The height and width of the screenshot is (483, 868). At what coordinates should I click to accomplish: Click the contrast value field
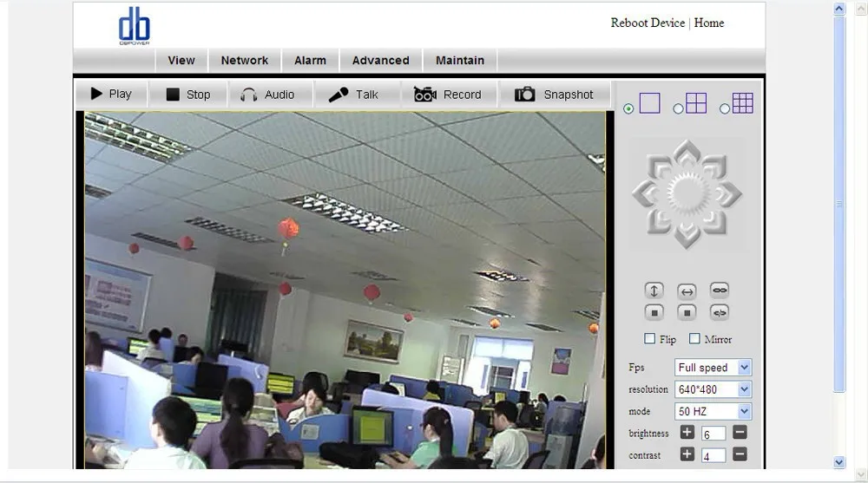point(713,456)
